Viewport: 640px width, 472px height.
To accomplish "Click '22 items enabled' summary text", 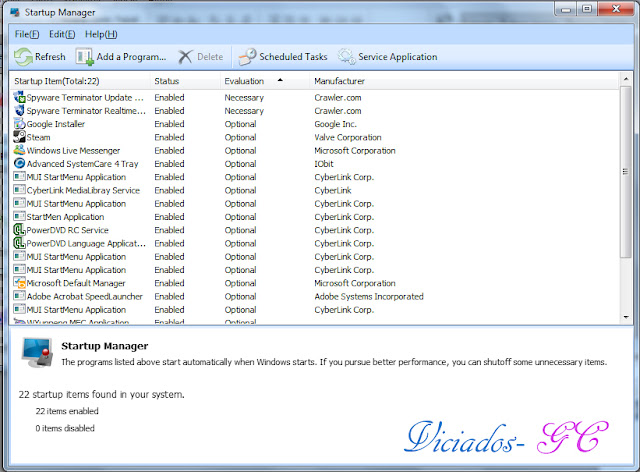I will pyautogui.click(x=67, y=411).
